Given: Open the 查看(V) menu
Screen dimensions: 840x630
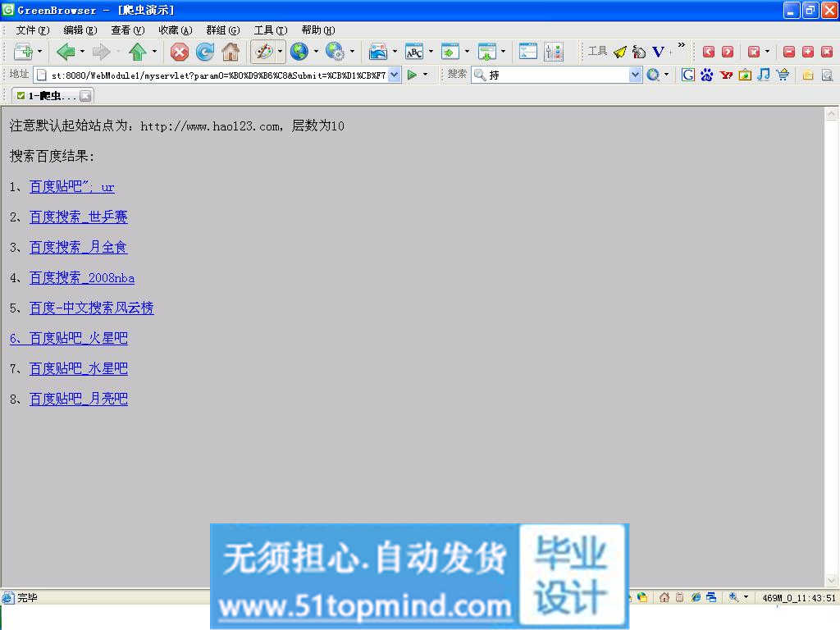Looking at the screenshot, I should click(127, 30).
